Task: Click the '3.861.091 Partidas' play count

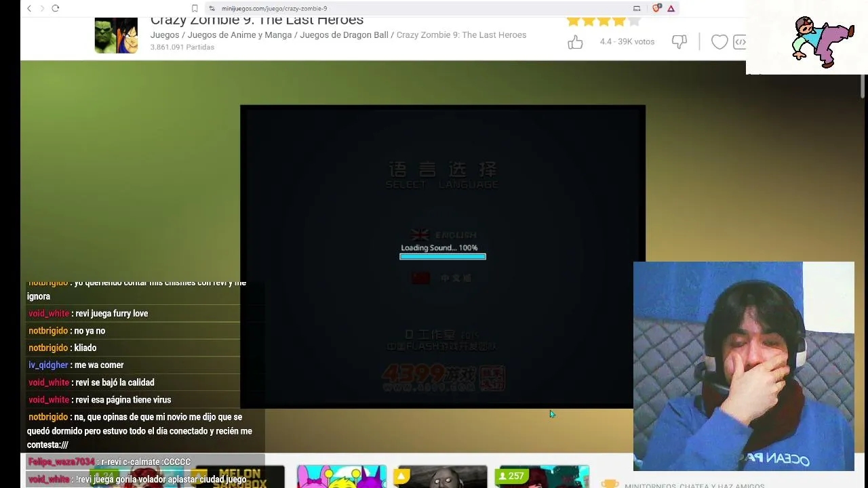Action: click(x=182, y=47)
